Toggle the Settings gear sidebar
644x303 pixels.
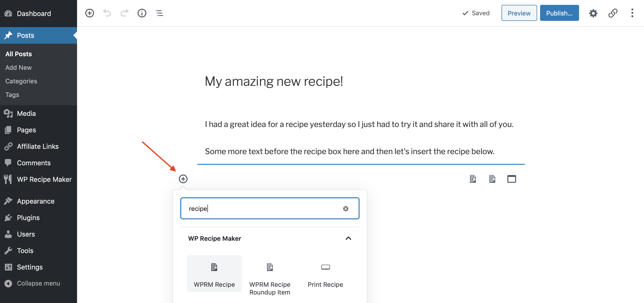593,13
